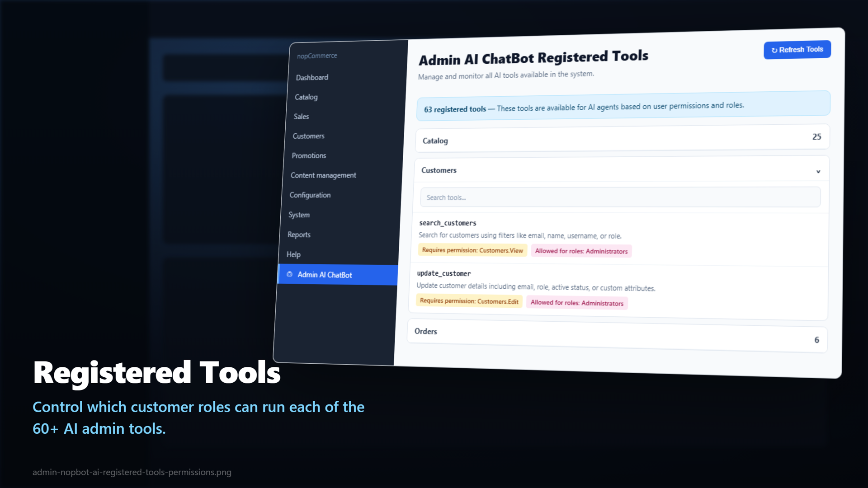Click the robot icon beside Admin AI ChatBot
The height and width of the screenshot is (488, 868).
pyautogui.click(x=289, y=274)
